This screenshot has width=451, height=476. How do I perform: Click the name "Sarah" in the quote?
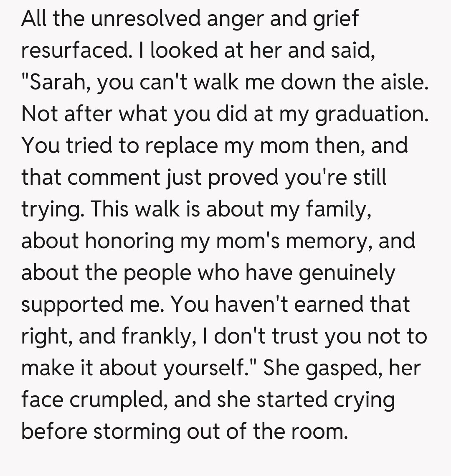click(59, 82)
